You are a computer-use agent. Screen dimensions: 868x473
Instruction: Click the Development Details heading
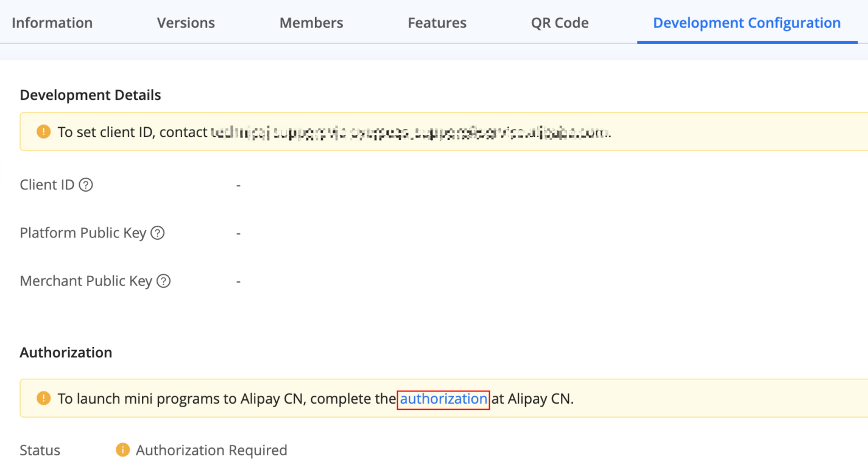[90, 95]
